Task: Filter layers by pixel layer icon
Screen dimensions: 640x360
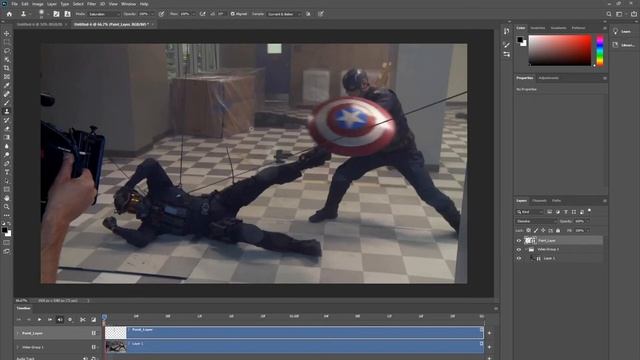Action: point(549,212)
